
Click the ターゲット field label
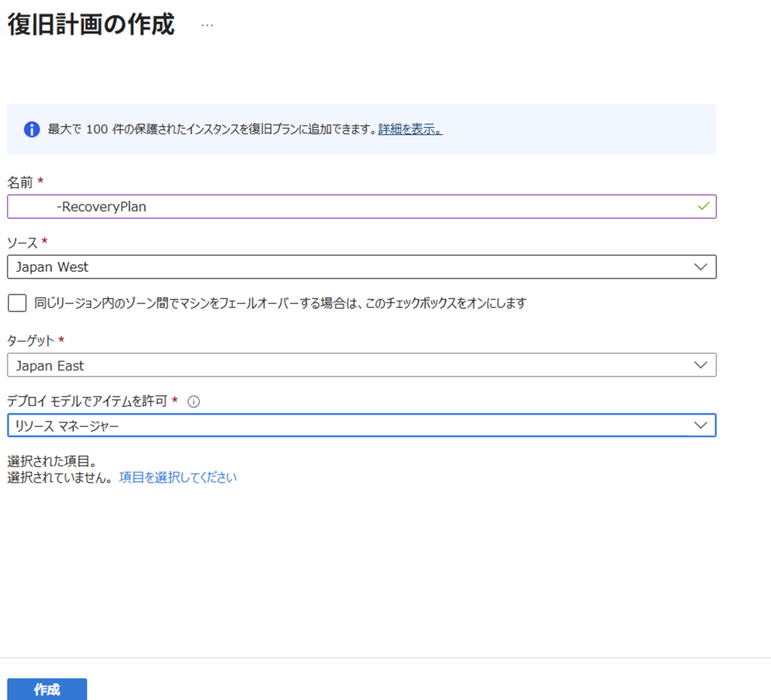[x=31, y=340]
